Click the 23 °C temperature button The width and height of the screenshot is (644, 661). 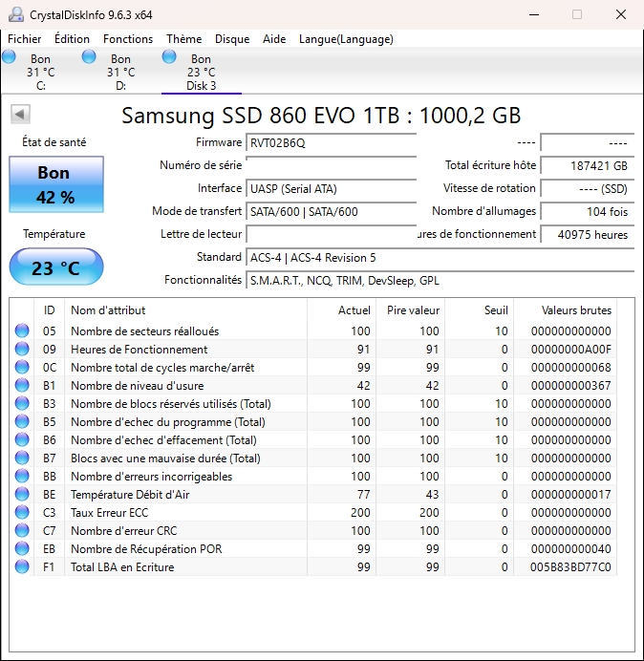[55, 267]
